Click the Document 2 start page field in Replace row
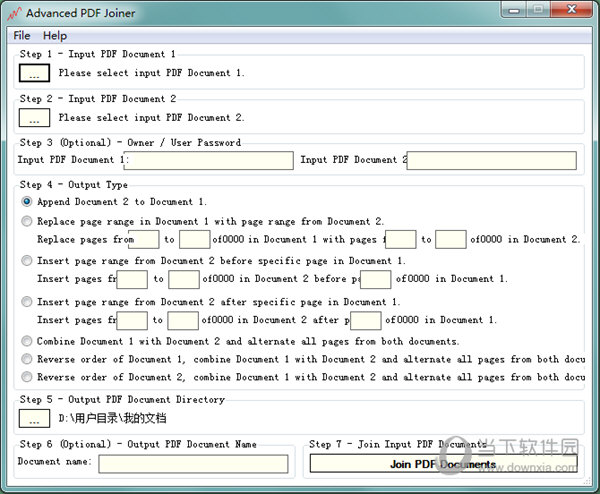Image resolution: width=600 pixels, height=494 pixels. tap(401, 240)
